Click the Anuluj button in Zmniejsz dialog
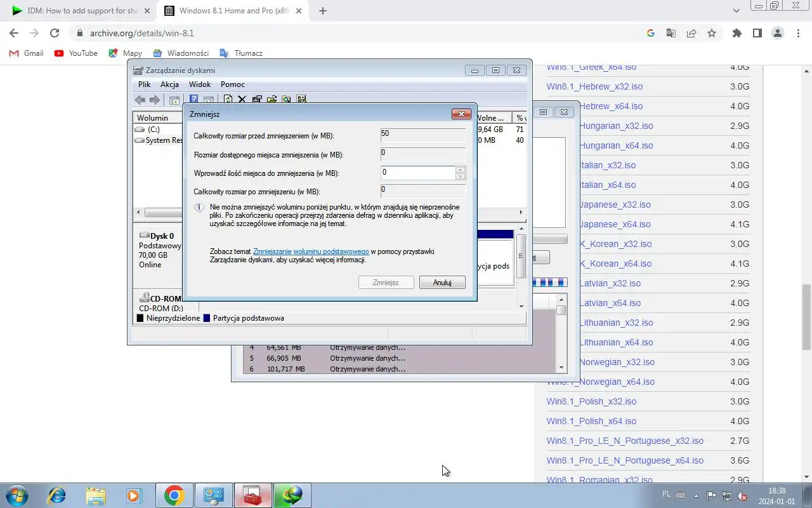Viewport: 812px width, 508px height. [x=442, y=283]
